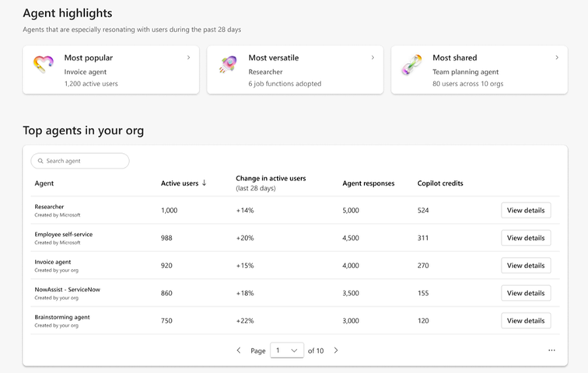This screenshot has width=588, height=373.
Task: Expand the Most shared card chevron
Action: pos(557,58)
